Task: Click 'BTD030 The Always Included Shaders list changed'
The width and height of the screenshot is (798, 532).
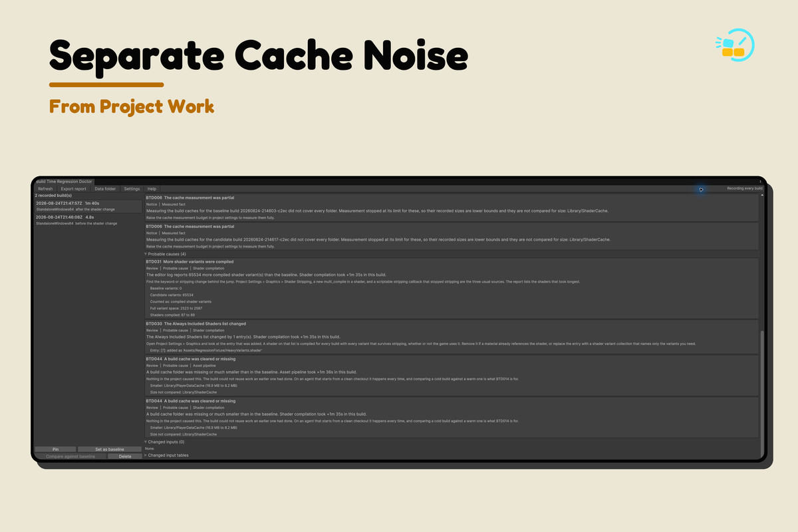Action: pyautogui.click(x=196, y=324)
